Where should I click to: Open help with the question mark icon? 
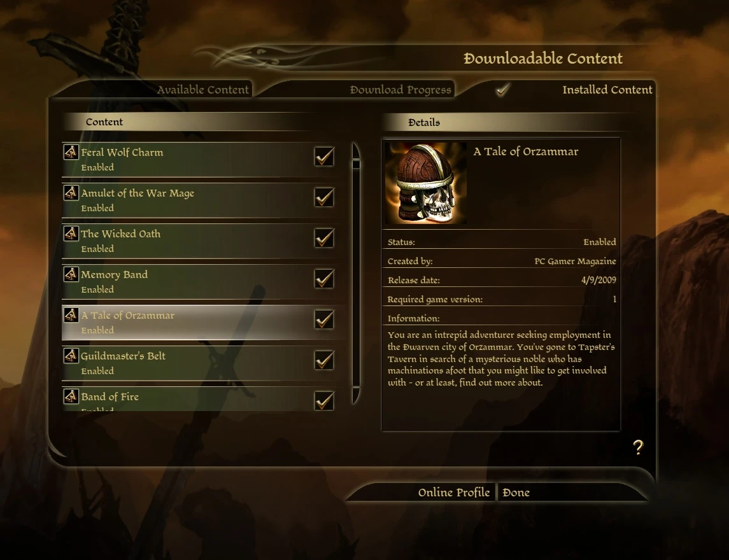pyautogui.click(x=639, y=447)
